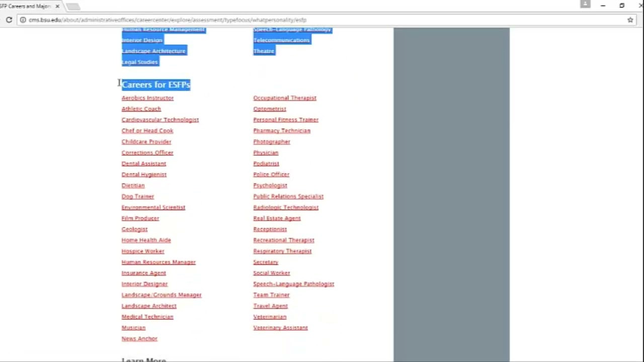
Task: Open the Respiratory Therapist link
Action: (x=282, y=251)
